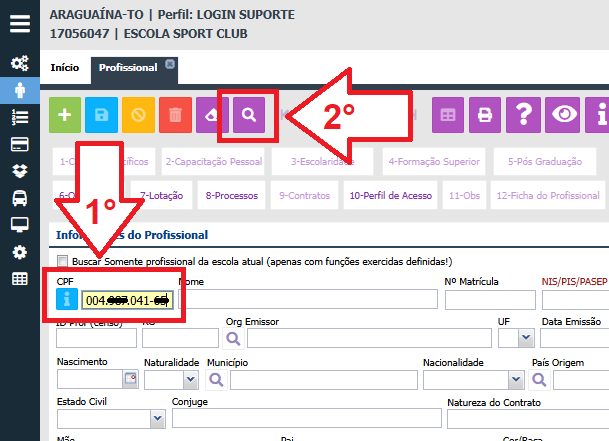This screenshot has width=609, height=441.
Task: Open the single gear settings icon in the sidebar
Action: (x=20, y=252)
